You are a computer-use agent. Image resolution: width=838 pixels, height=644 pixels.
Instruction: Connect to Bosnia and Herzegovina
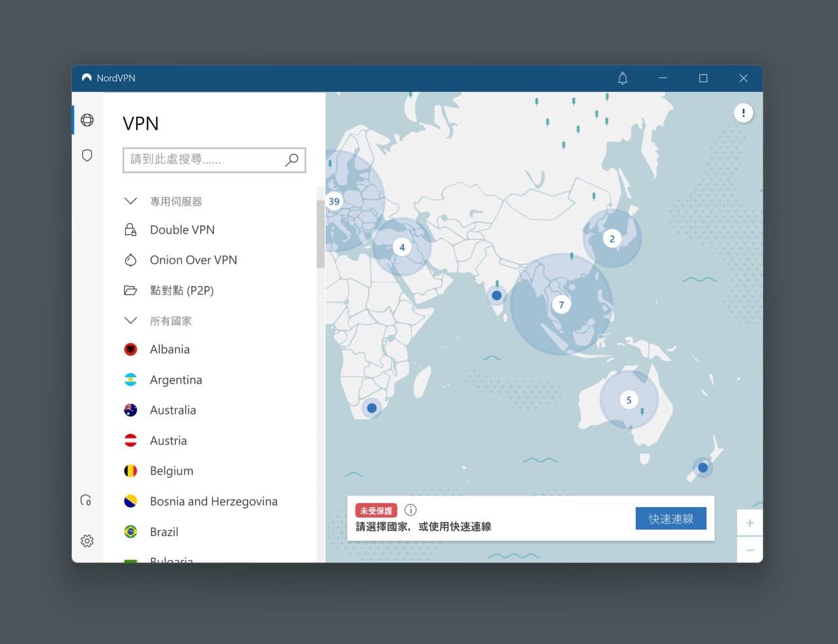[214, 501]
